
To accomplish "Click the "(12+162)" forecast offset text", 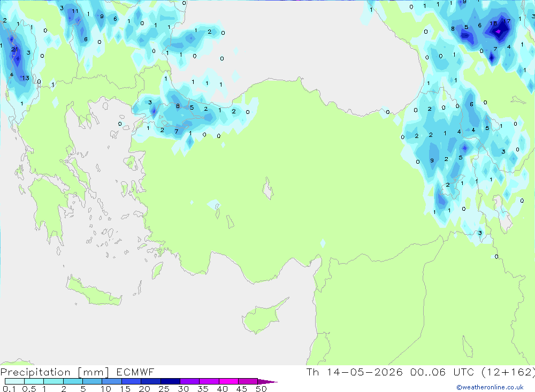I will tap(508, 372).
